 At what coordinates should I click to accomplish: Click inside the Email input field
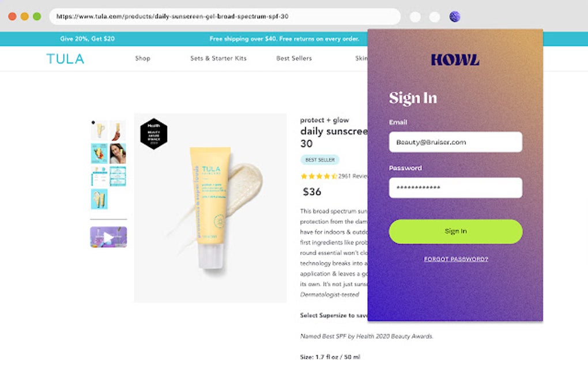click(455, 142)
